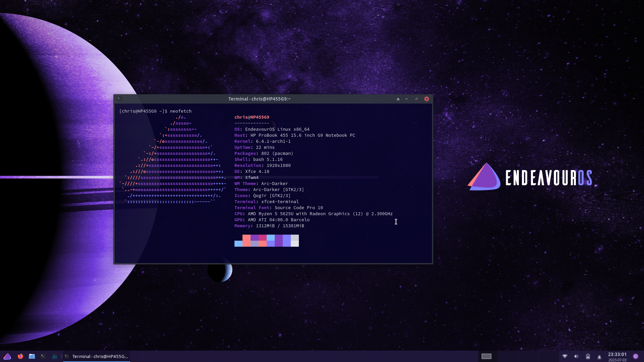Open the file manager launcher
644x362 pixels.
point(32,356)
